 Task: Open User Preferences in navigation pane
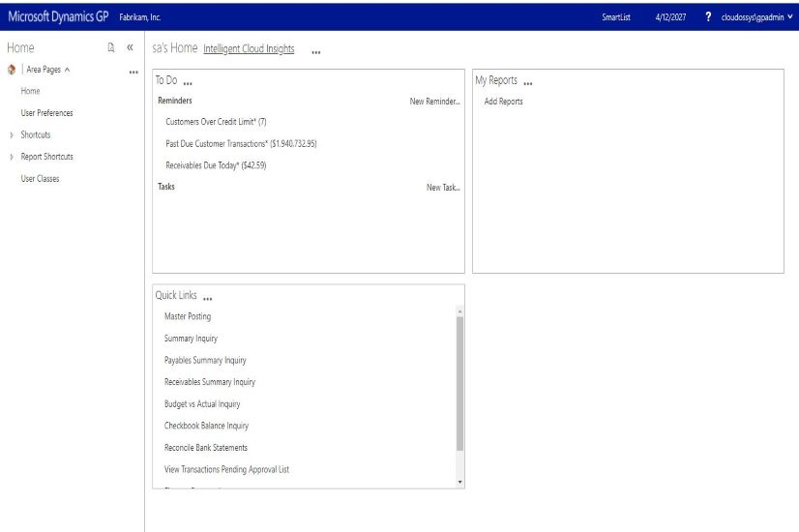tap(46, 113)
